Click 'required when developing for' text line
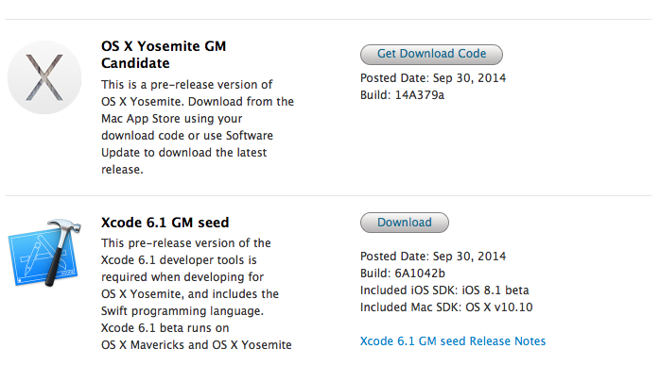Viewport: 660px width, 365px height. (182, 277)
